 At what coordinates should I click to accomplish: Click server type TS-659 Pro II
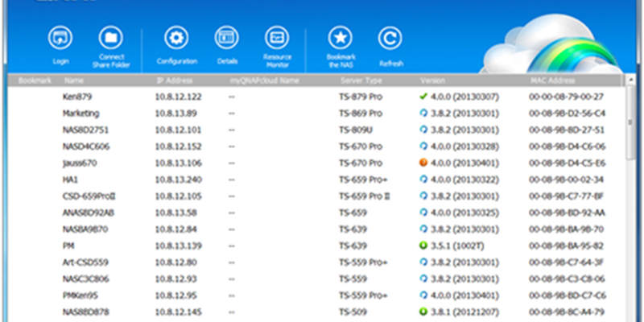365,196
